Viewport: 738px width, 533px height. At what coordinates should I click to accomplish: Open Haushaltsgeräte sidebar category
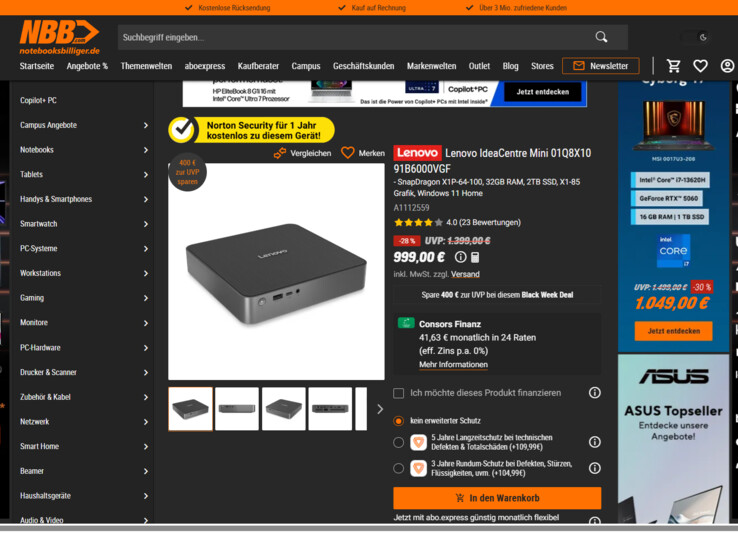[45, 496]
